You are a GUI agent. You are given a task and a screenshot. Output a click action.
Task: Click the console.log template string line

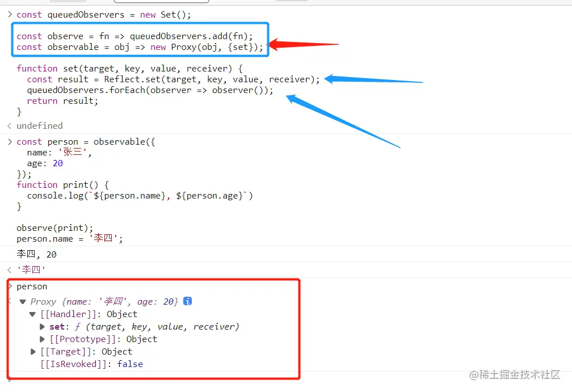click(x=140, y=196)
